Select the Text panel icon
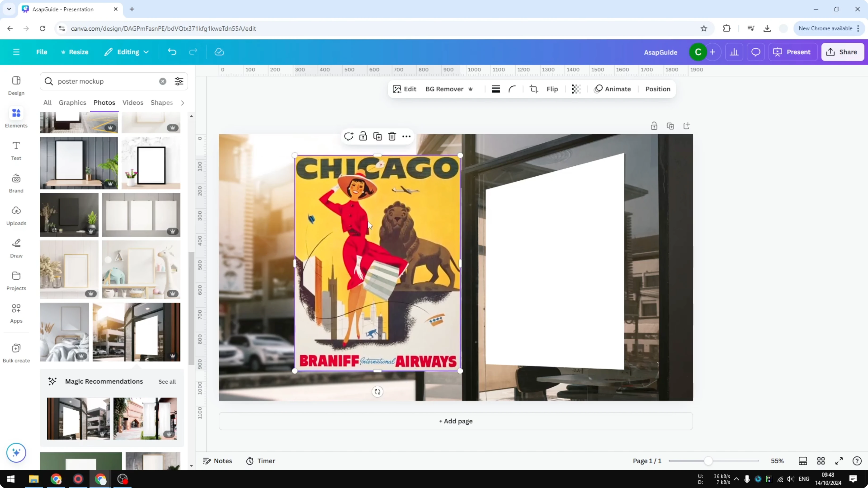This screenshot has height=488, width=868. click(16, 151)
